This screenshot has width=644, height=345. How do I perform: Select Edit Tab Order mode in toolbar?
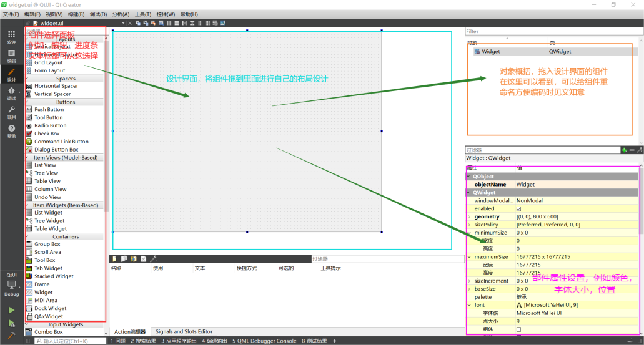pyautogui.click(x=161, y=23)
